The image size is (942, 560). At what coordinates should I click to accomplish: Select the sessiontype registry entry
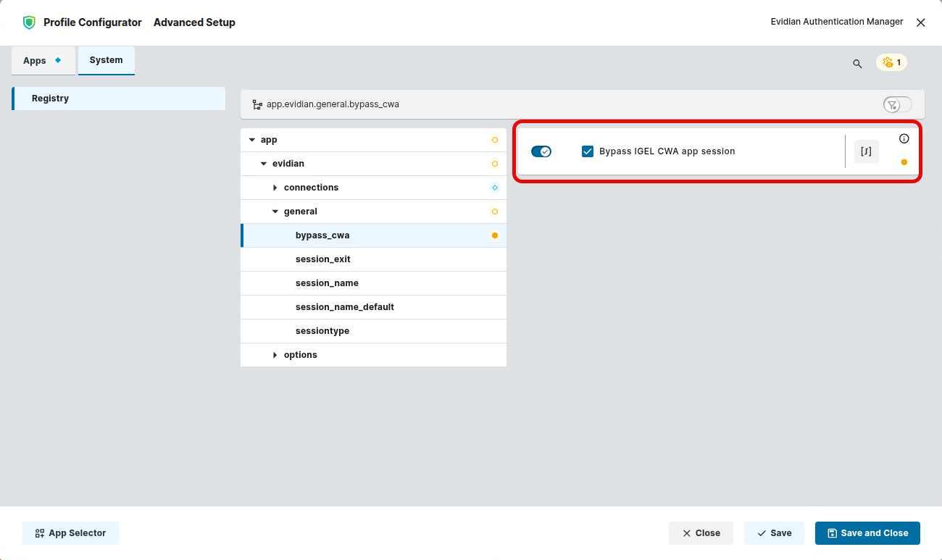click(x=373, y=331)
